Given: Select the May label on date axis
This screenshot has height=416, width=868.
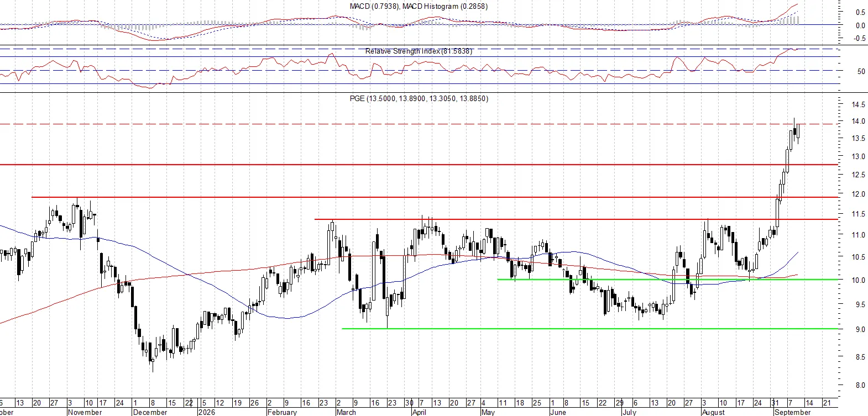Looking at the screenshot, I should (488, 412).
